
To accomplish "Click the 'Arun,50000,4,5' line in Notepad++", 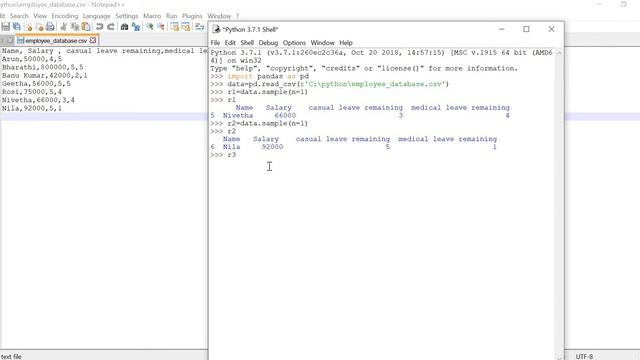I will coord(32,59).
